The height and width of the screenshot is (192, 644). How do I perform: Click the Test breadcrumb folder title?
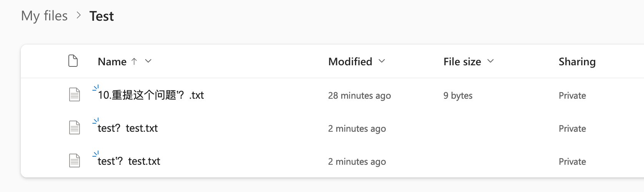click(x=101, y=16)
